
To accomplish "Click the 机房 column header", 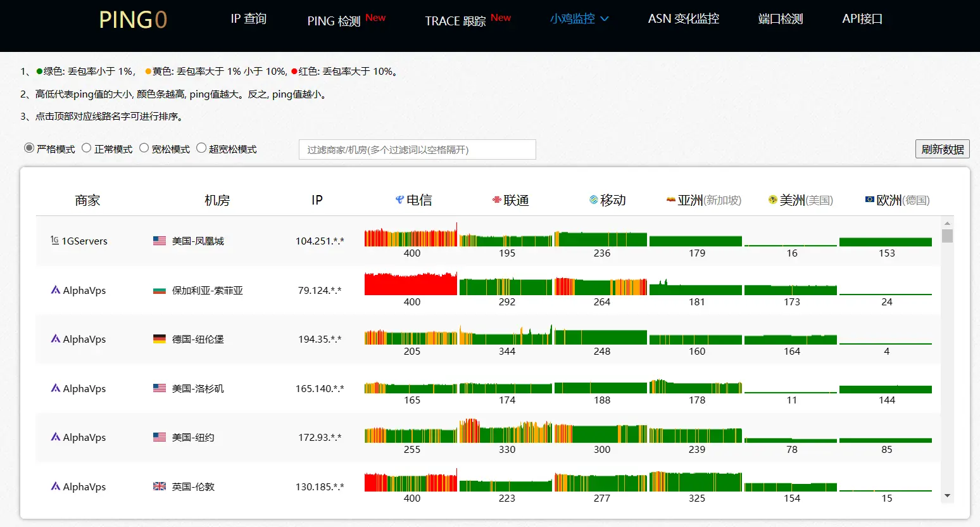I will [x=217, y=200].
